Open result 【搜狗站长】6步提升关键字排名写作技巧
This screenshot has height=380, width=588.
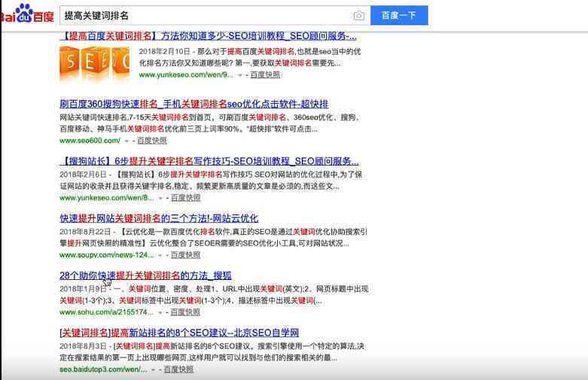209,161
